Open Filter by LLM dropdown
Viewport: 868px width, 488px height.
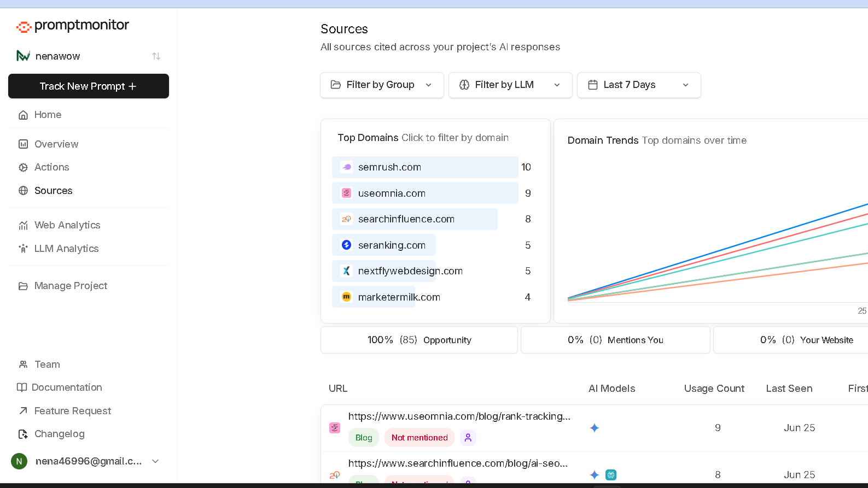510,85
